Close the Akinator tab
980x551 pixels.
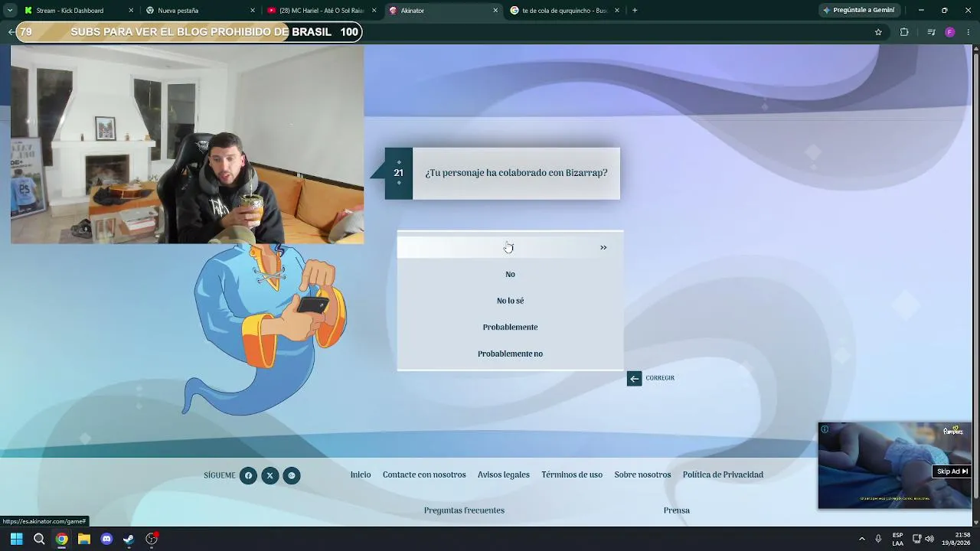pos(495,11)
